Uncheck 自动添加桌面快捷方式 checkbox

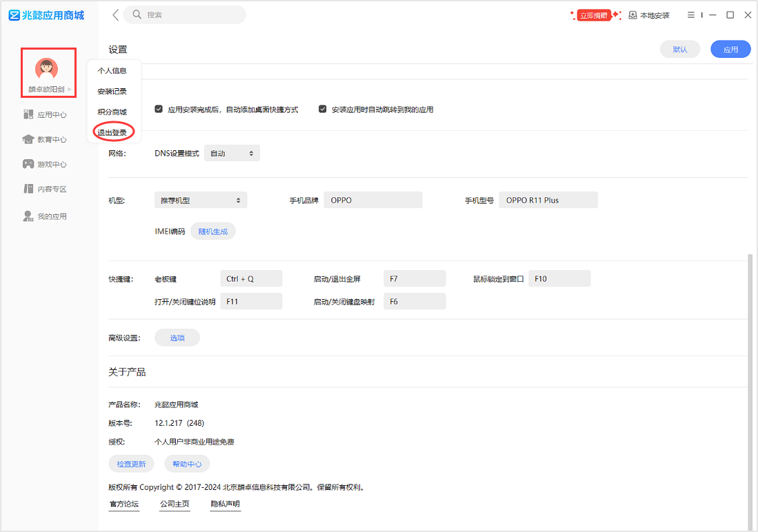coord(159,109)
